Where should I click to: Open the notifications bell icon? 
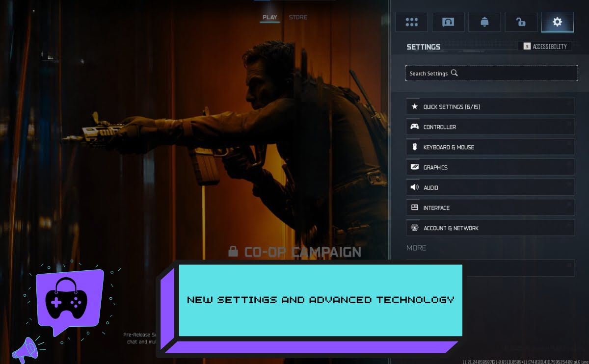[x=484, y=22]
